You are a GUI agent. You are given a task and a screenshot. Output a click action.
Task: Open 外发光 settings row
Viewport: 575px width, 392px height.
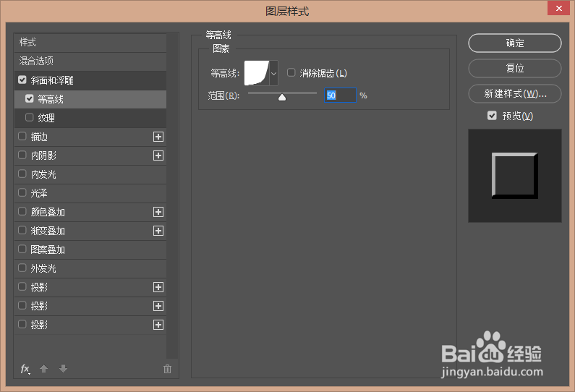point(90,268)
